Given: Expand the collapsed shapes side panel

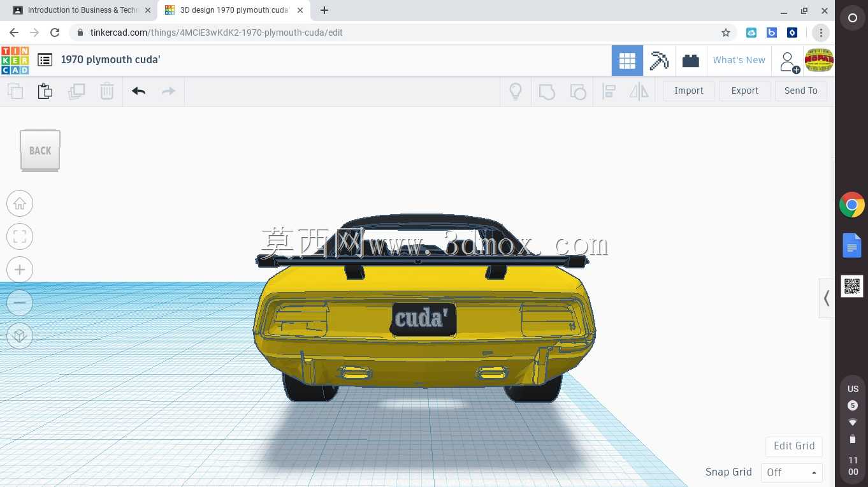Looking at the screenshot, I should (x=827, y=298).
